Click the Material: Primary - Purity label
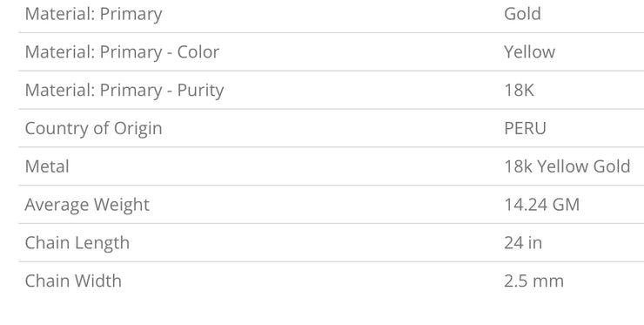Viewport: 644px width, 325px height. point(124,91)
